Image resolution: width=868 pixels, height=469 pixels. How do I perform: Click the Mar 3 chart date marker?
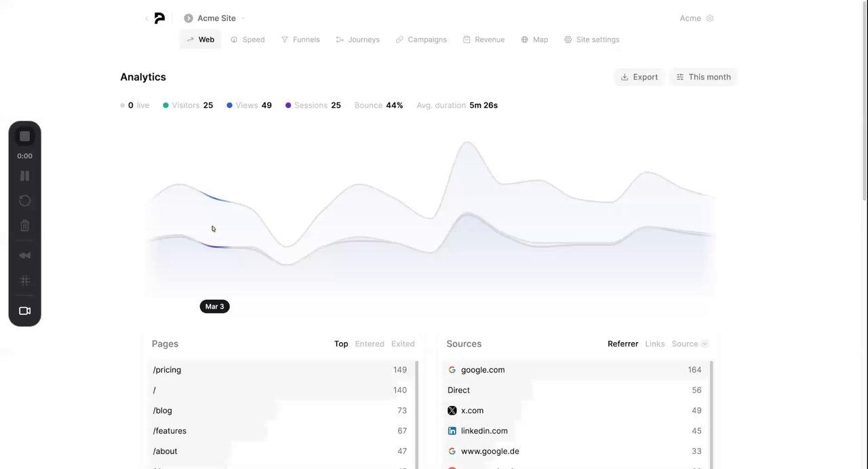click(x=215, y=307)
